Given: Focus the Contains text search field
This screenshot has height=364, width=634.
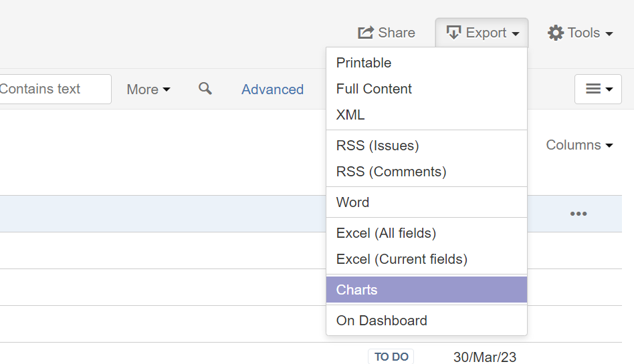Looking at the screenshot, I should (x=54, y=89).
